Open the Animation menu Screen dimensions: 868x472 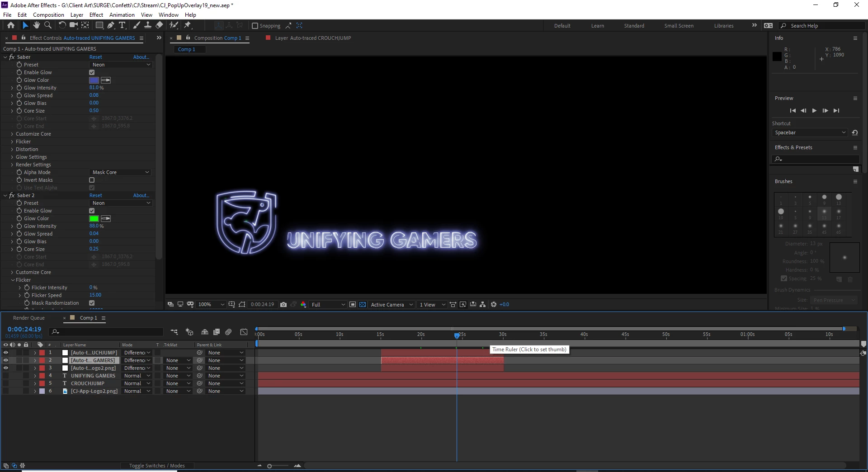click(122, 14)
